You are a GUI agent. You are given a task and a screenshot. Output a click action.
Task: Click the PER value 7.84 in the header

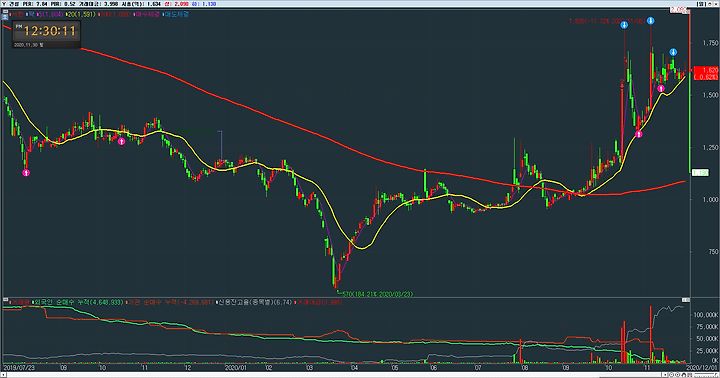(x=41, y=4)
